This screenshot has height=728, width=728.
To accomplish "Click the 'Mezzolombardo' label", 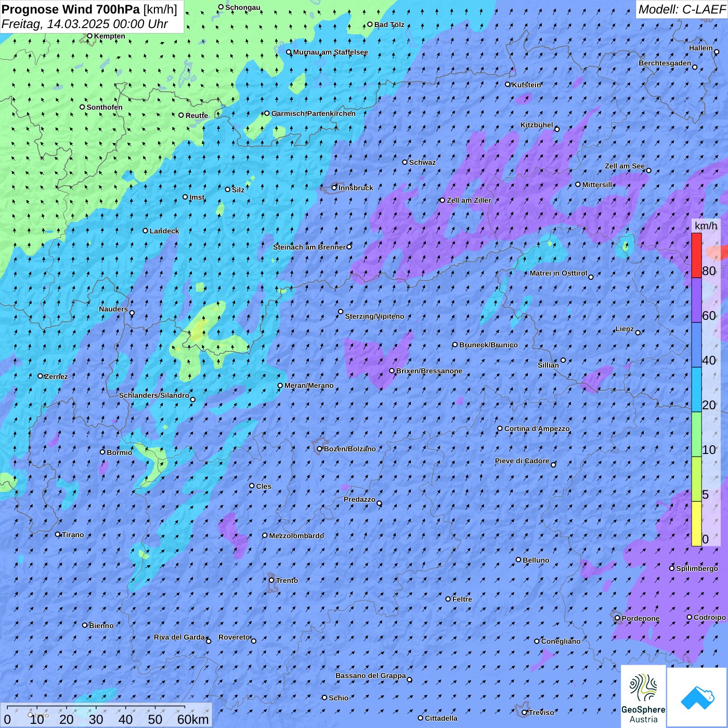I will 296,536.
